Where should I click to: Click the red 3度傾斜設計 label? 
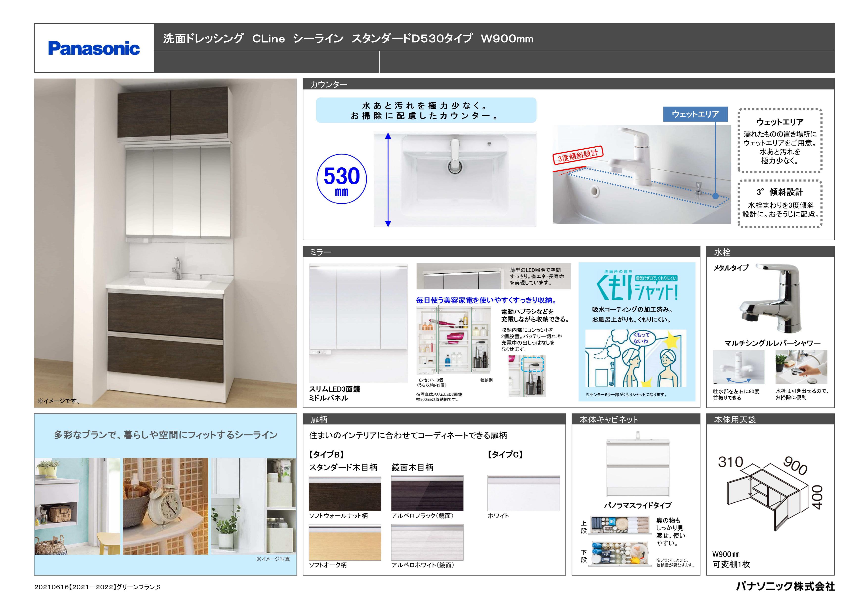[x=578, y=155]
